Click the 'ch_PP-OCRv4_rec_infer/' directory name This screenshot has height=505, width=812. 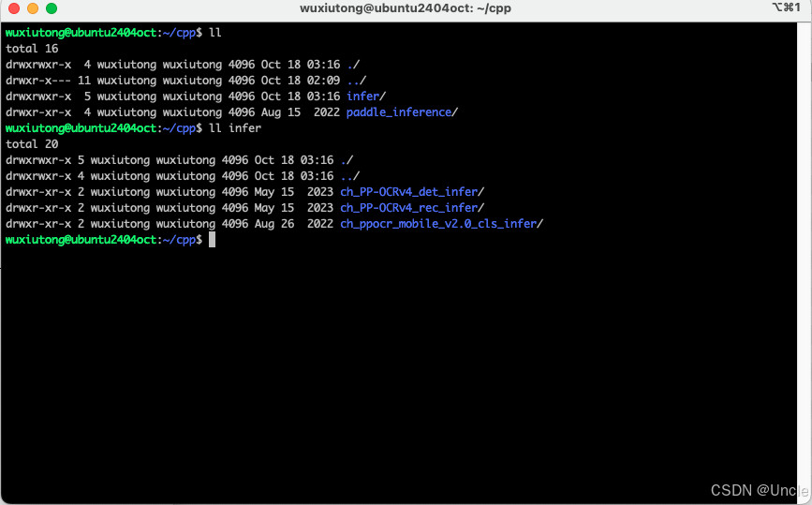pyautogui.click(x=412, y=208)
